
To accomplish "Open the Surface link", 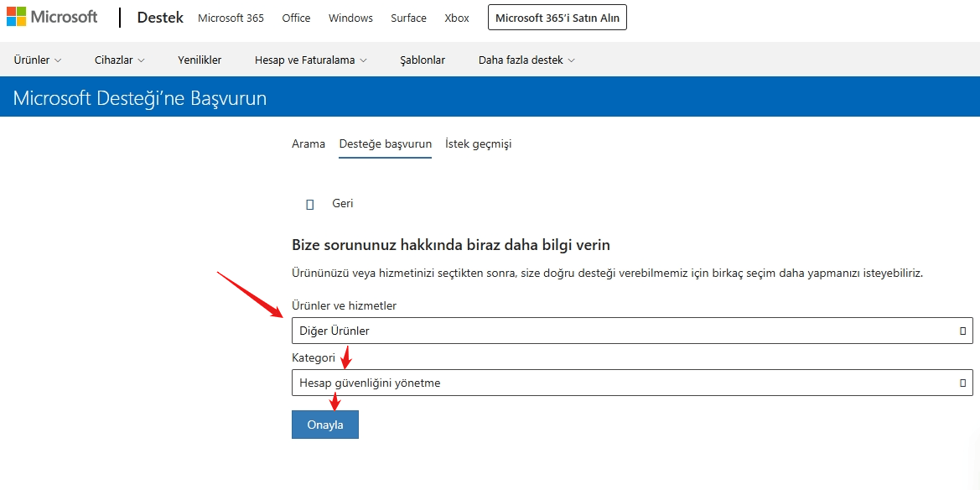I will pos(409,18).
